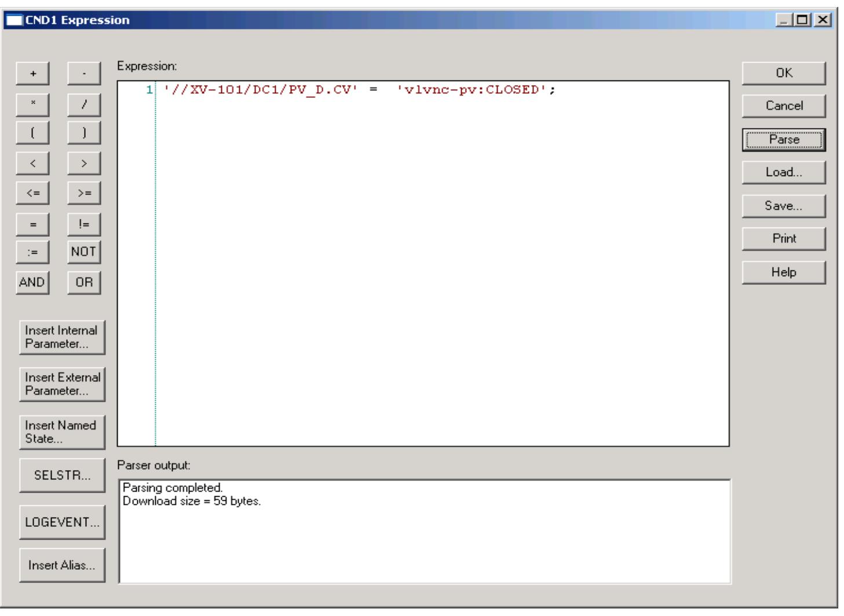Insert the not-equal operator
This screenshot has height=616, width=844.
pyautogui.click(x=84, y=224)
